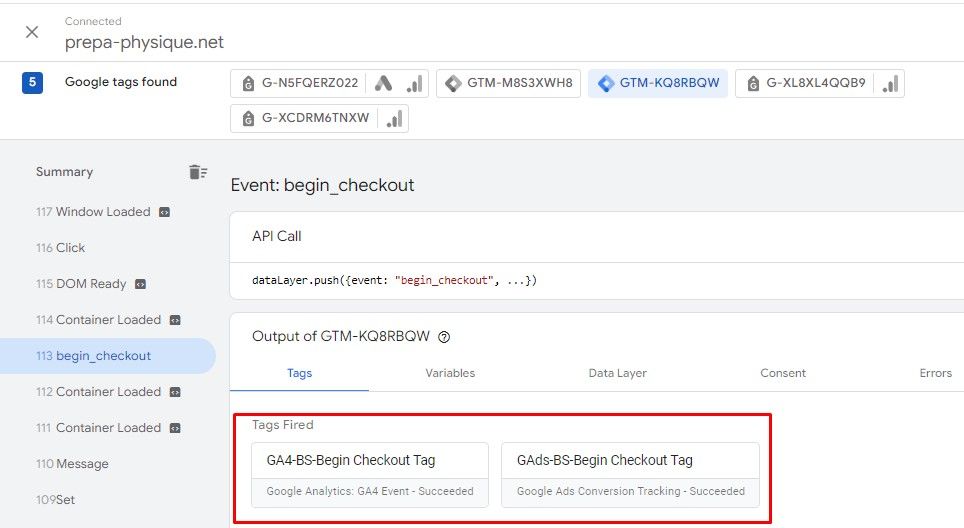Select event 117 Window Loaded
Screen dimensions: 964x528
click(x=93, y=211)
